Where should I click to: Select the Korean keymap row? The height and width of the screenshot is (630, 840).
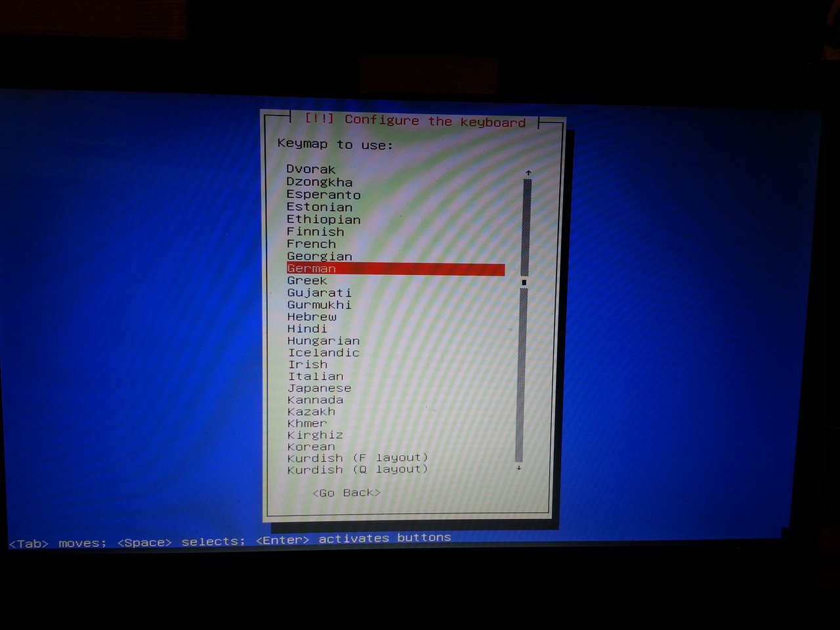click(311, 447)
